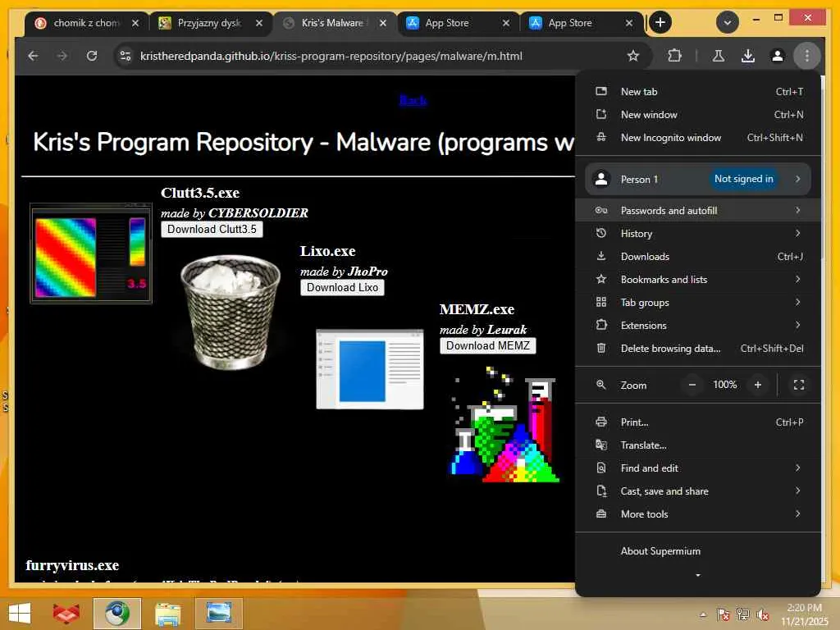This screenshot has height=630, width=840.
Task: Switch to the first App Store tab
Action: pyautogui.click(x=448, y=23)
